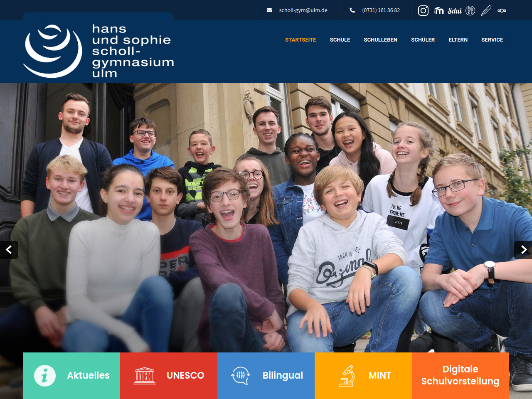The width and height of the screenshot is (532, 399).
Task: Expand the Schüler navigation menu
Action: coord(423,40)
